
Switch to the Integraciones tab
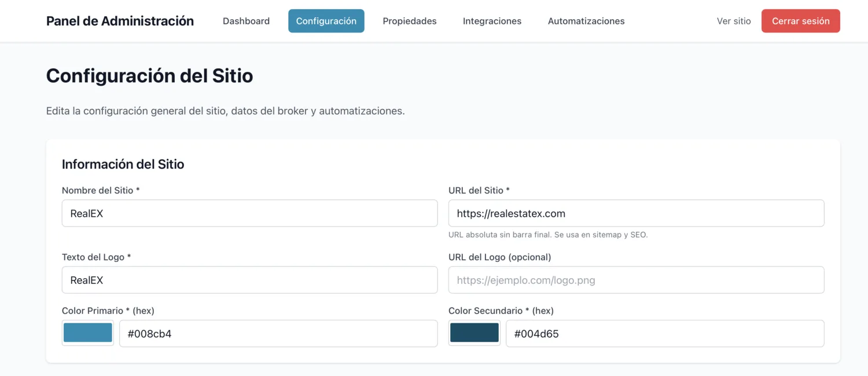tap(492, 21)
